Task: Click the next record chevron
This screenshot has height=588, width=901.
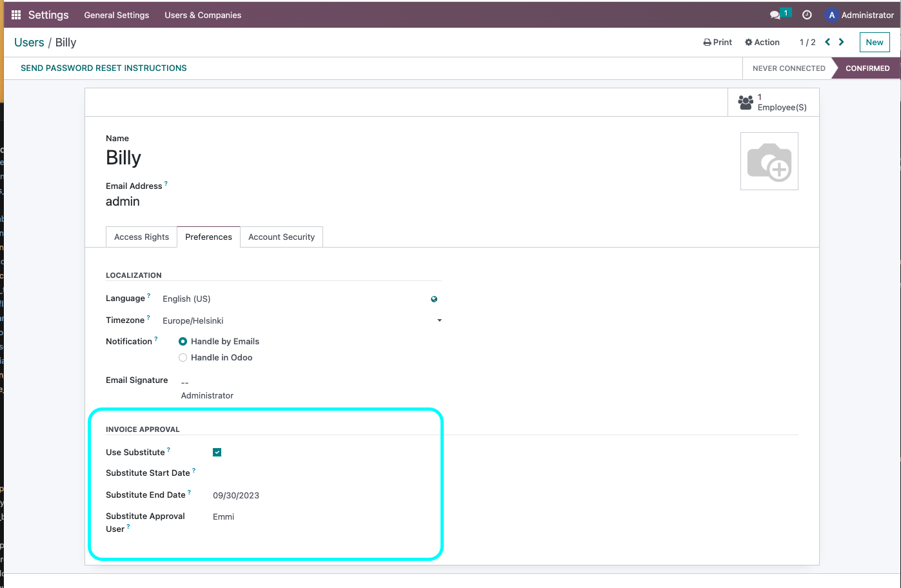Action: (x=841, y=41)
